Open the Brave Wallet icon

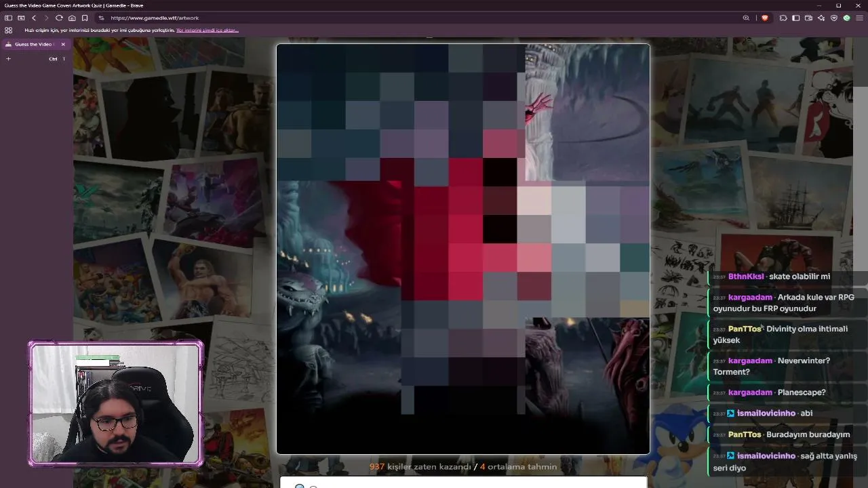click(809, 18)
